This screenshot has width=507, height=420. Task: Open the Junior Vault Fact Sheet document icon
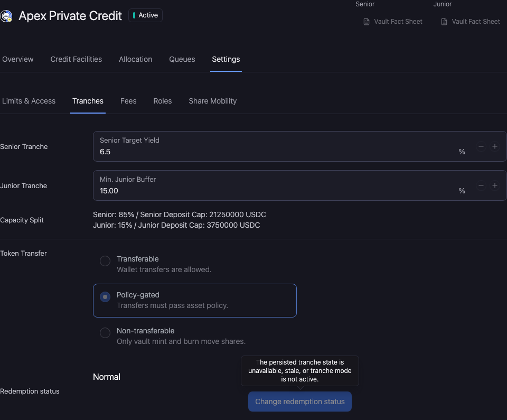coord(444,22)
